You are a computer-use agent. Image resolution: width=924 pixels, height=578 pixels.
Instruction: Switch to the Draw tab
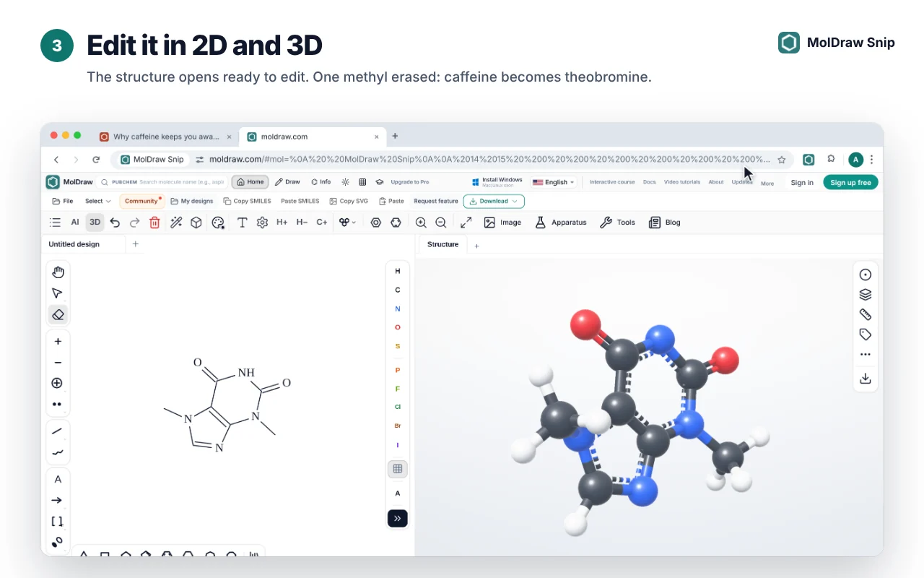(287, 182)
